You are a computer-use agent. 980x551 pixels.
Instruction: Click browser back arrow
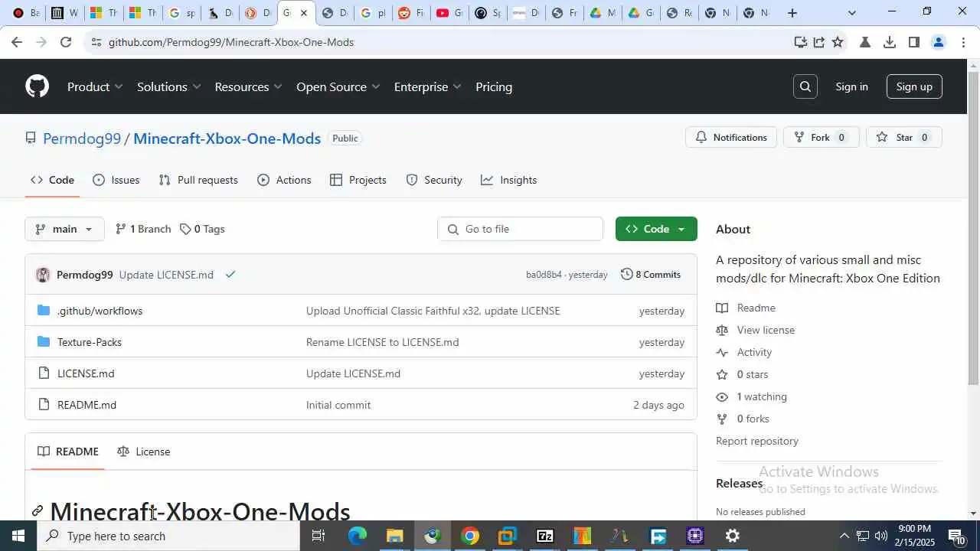tap(17, 42)
